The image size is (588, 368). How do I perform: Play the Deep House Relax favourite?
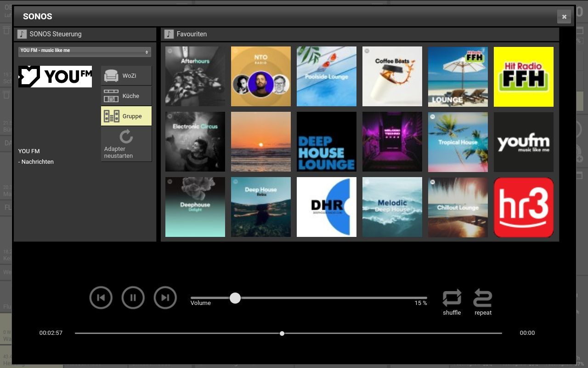click(x=261, y=207)
